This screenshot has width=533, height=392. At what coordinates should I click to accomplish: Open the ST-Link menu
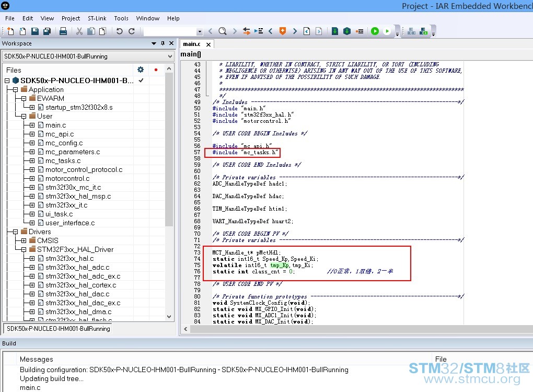(x=97, y=18)
